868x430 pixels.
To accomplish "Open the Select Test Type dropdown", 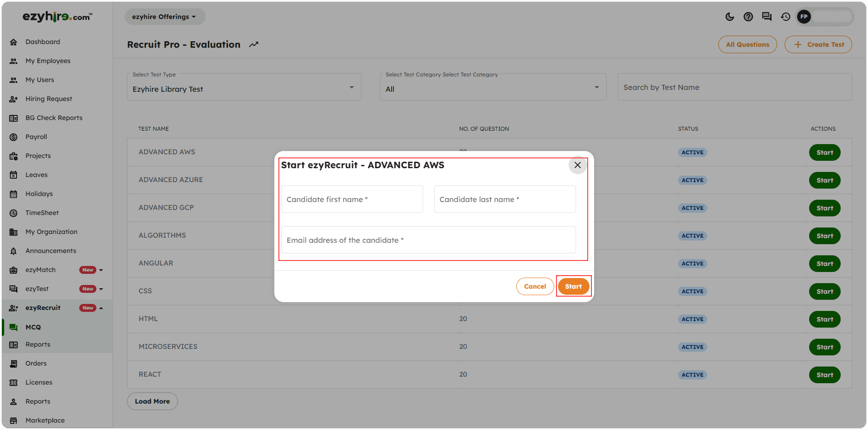I will pos(244,87).
